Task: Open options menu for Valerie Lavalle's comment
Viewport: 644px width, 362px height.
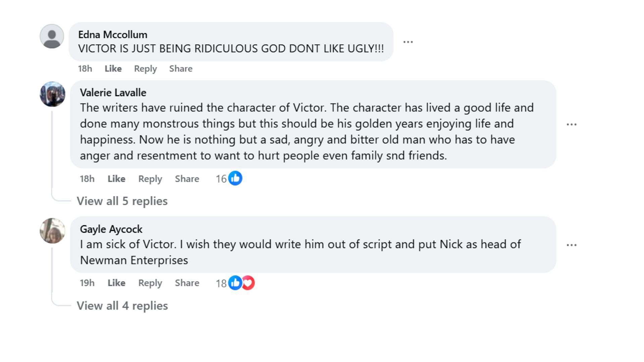Action: click(x=571, y=124)
